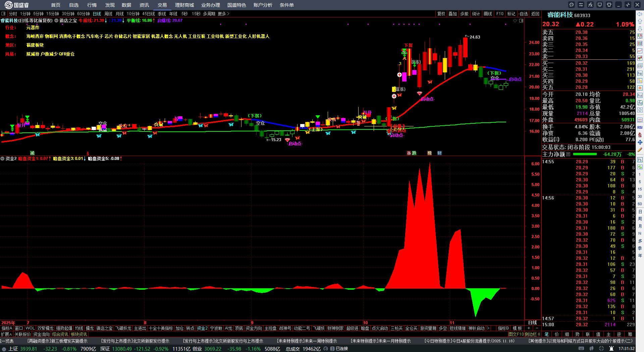Click the red dollar sign sidebar icon
Viewport: 644px width, 352px height.
pyautogui.click(x=640, y=135)
